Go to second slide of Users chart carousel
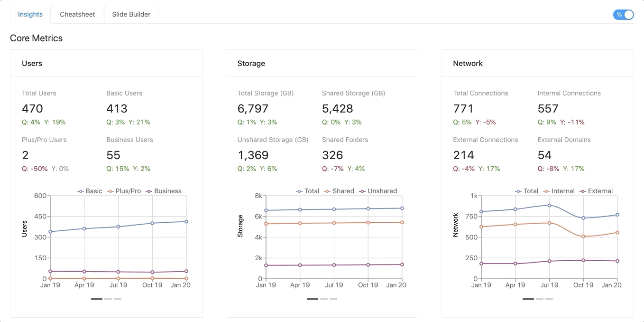The height and width of the screenshot is (322, 644). click(108, 299)
